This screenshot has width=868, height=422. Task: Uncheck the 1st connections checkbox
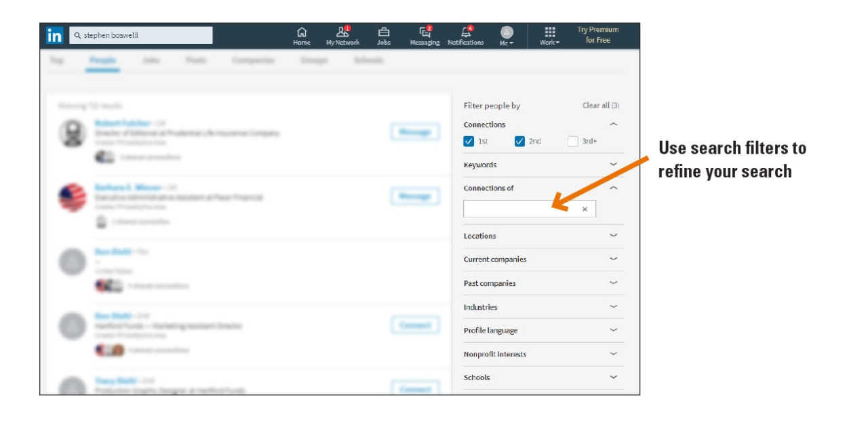469,142
